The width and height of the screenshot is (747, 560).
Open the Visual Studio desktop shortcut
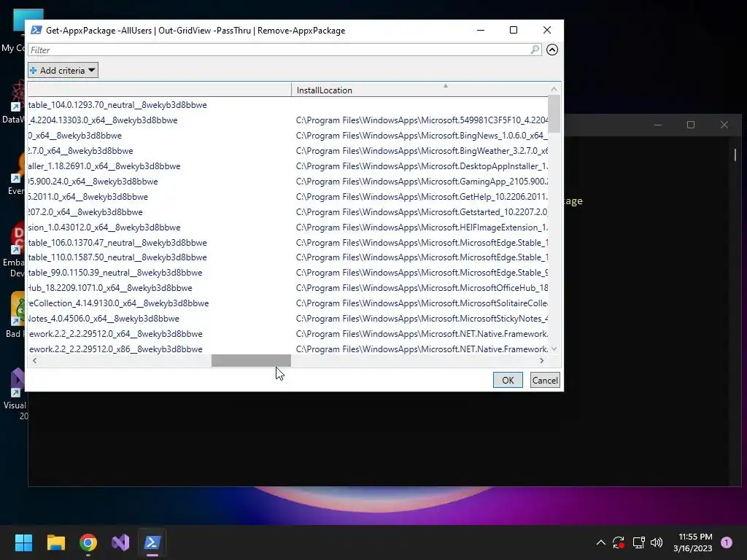click(x=15, y=394)
